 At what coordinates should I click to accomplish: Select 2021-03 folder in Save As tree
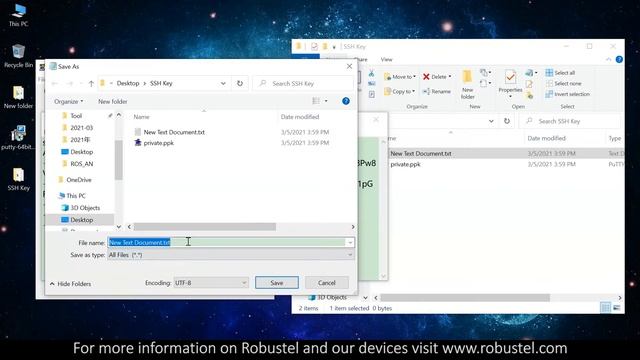tap(81, 128)
